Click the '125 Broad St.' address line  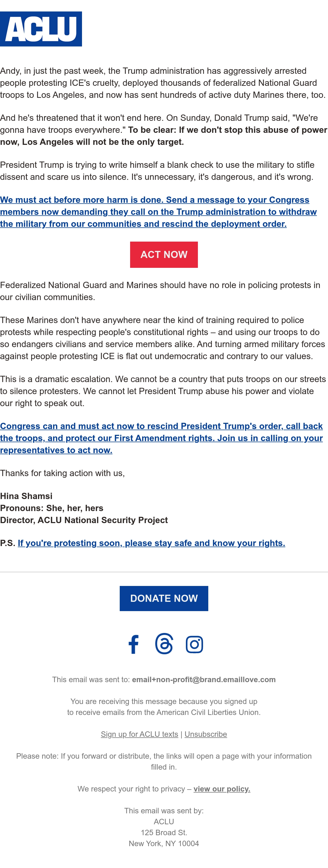pyautogui.click(x=164, y=833)
